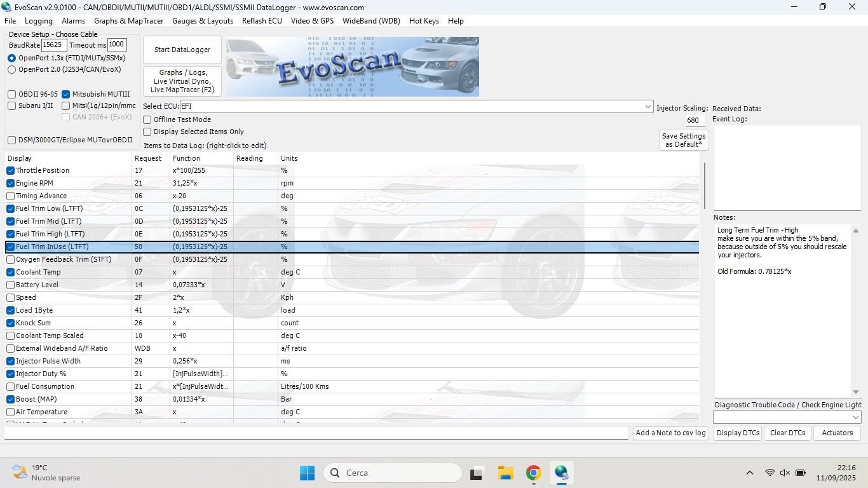Expand the Select ECU dropdown
Screen dimensions: 868x488
(x=648, y=106)
